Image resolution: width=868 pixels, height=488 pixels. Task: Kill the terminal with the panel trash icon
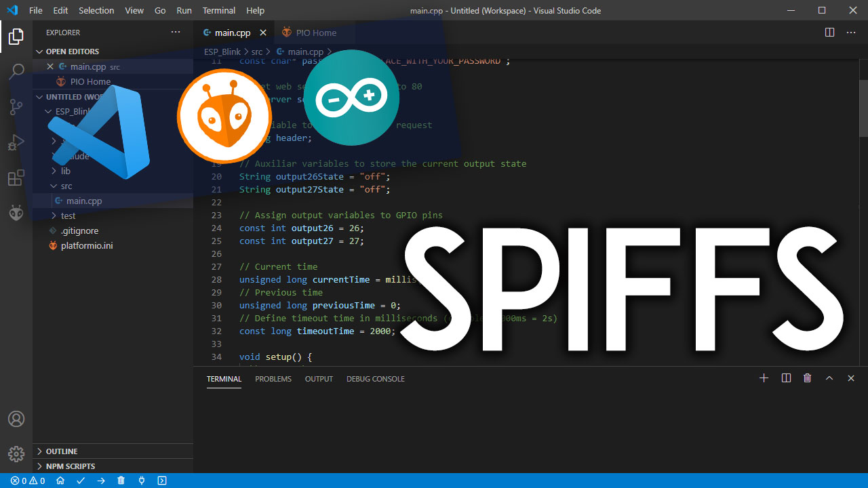pos(807,378)
